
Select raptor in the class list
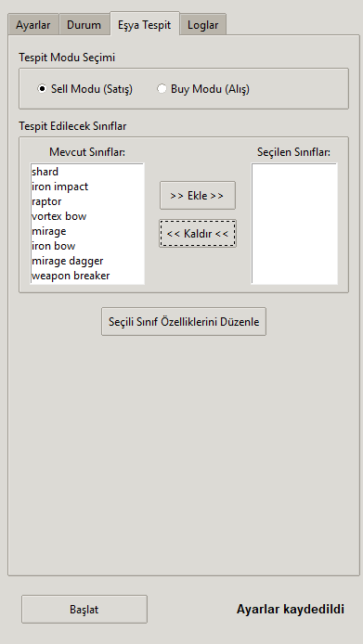tap(87, 201)
